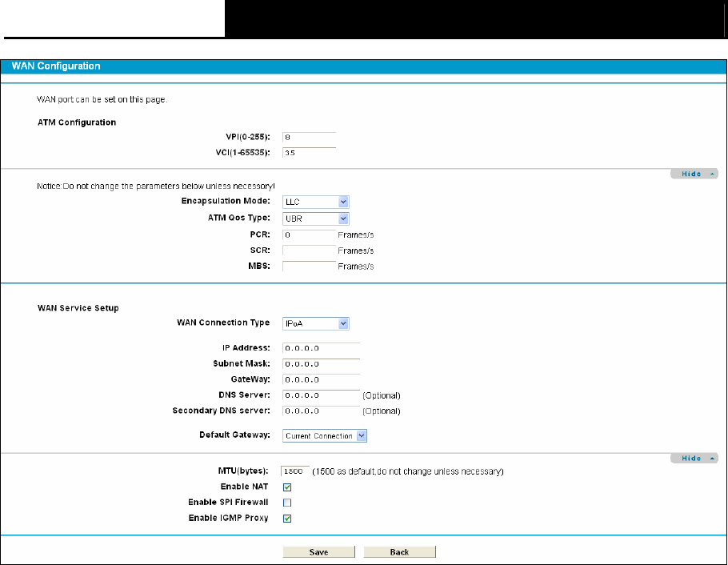Focus the VCI input field
Viewport: 728px width, 565px height.
tap(308, 152)
